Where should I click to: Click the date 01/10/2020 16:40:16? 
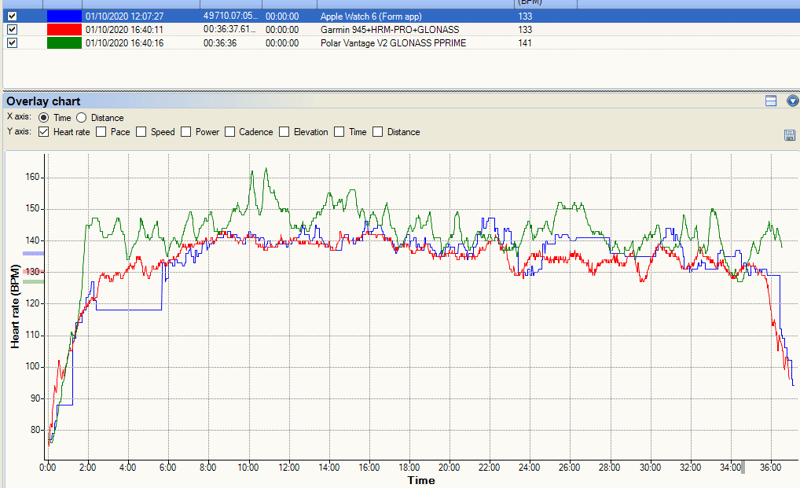click(124, 43)
